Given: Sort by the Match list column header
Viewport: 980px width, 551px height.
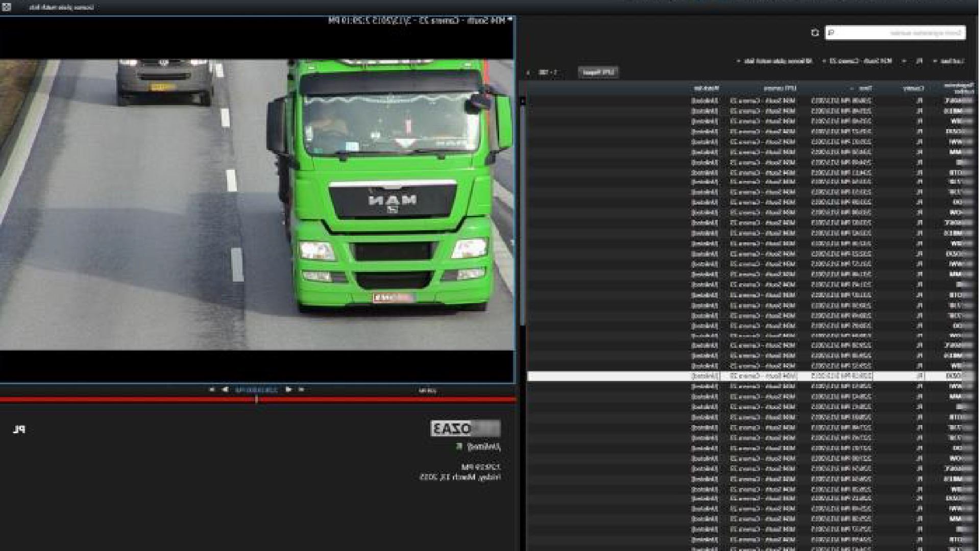Looking at the screenshot, I should pos(705,88).
